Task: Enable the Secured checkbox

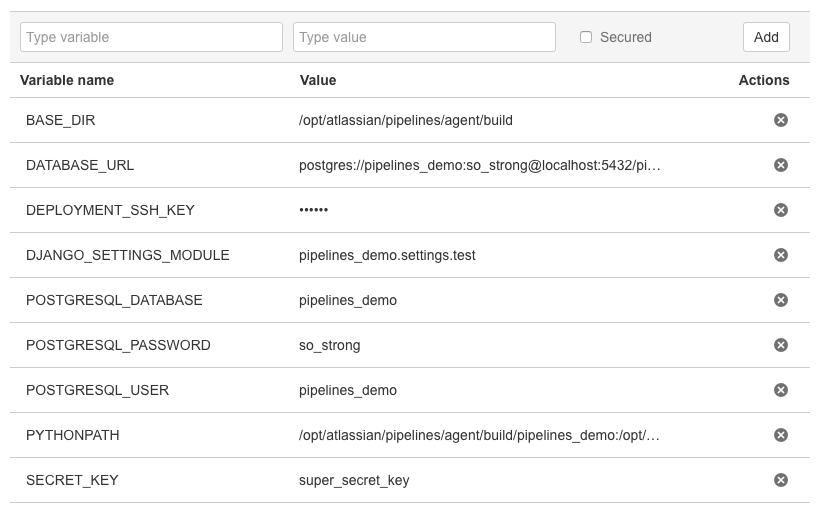Action: coord(586,37)
